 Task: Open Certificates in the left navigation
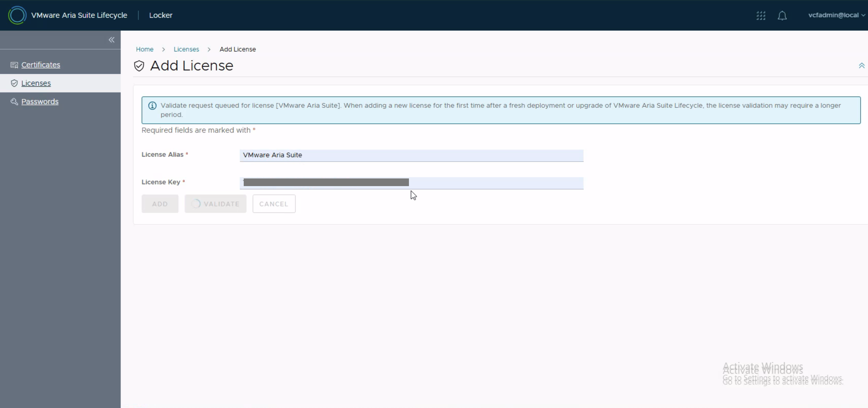41,65
